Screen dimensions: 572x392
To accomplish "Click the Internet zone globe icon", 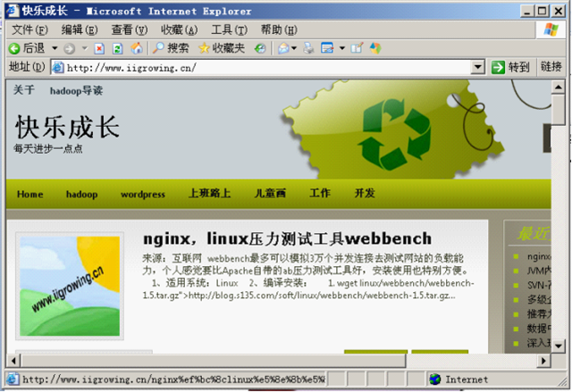I will (x=435, y=379).
